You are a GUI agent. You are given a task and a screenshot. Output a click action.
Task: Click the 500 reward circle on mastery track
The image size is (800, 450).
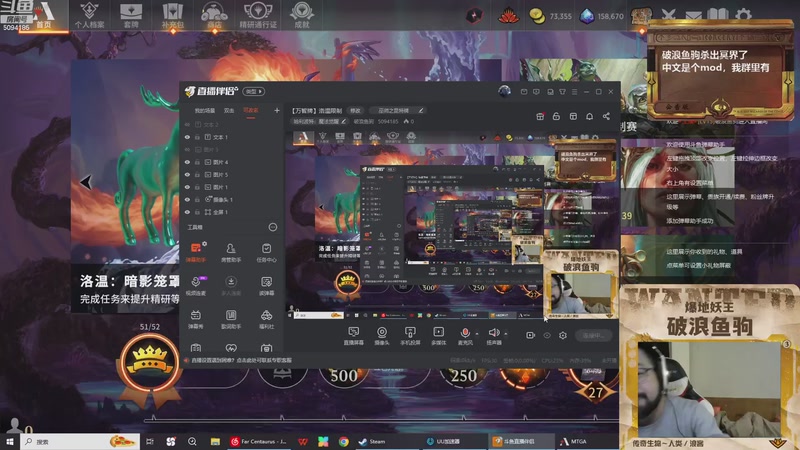(344, 376)
